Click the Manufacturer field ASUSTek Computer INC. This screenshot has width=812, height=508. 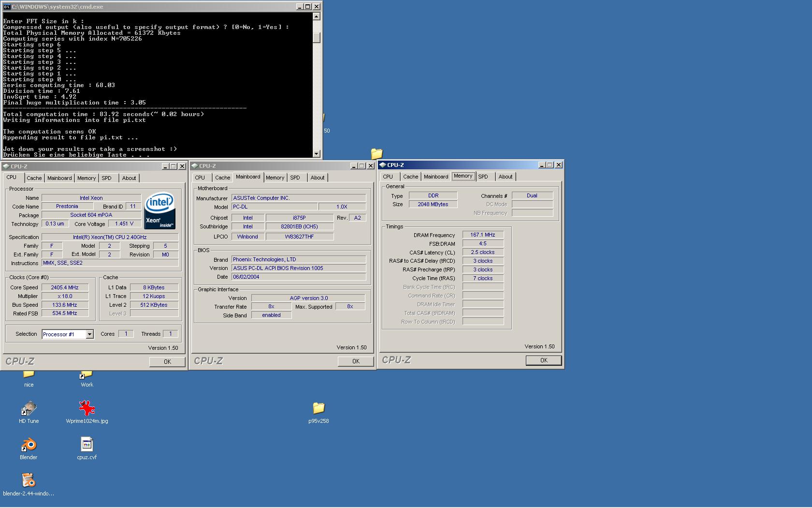pos(299,198)
